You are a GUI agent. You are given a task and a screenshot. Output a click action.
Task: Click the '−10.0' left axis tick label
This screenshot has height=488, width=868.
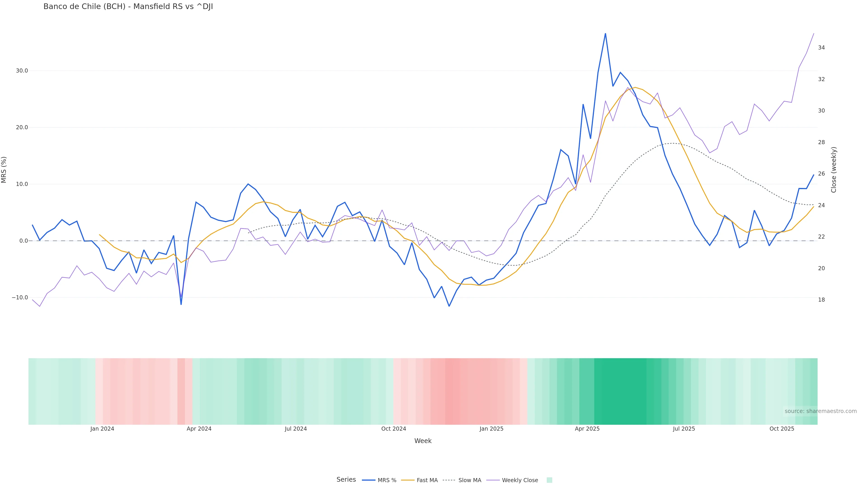[x=20, y=298]
